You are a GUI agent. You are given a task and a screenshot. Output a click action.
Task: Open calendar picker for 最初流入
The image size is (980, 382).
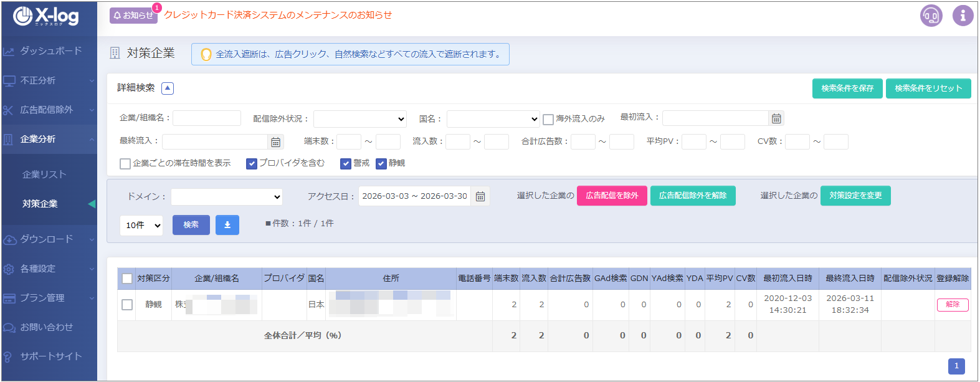[x=776, y=118]
